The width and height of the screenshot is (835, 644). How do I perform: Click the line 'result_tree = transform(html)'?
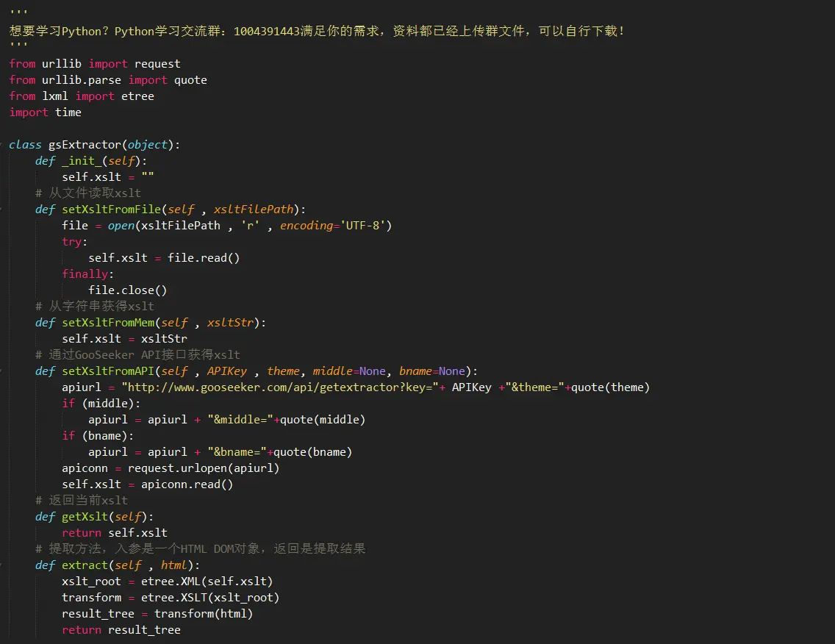click(157, 614)
